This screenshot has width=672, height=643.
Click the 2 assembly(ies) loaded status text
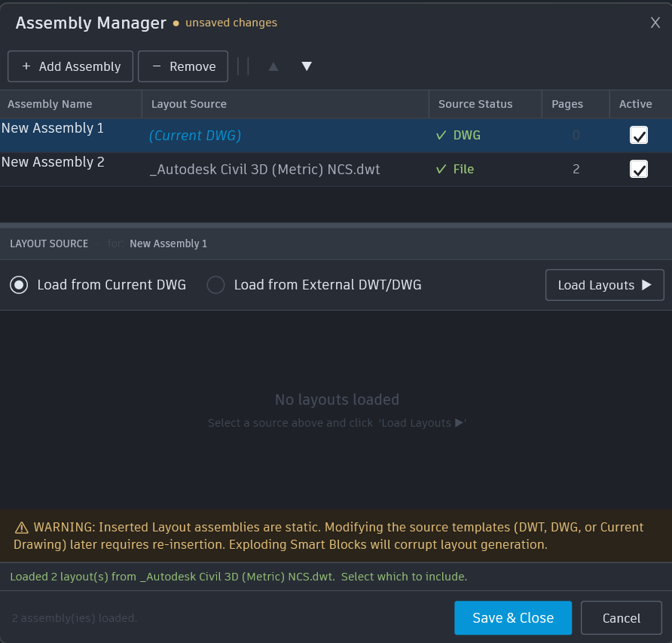click(x=74, y=618)
